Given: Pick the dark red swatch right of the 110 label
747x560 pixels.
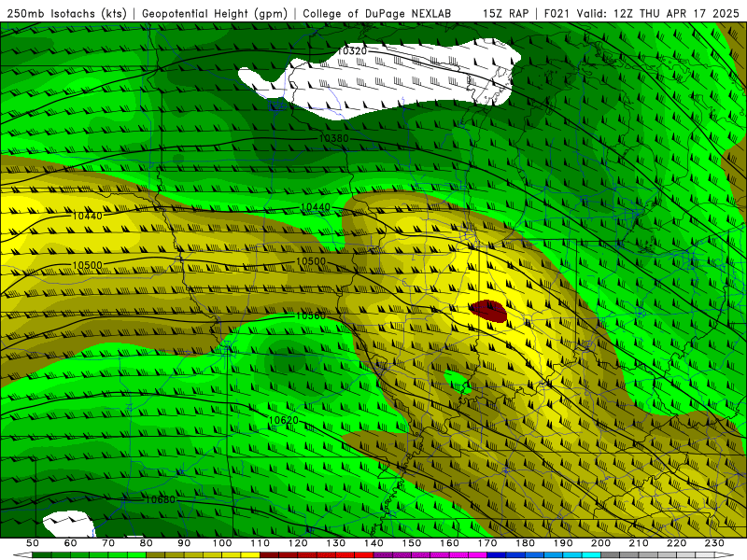Looking at the screenshot, I should (269, 555).
